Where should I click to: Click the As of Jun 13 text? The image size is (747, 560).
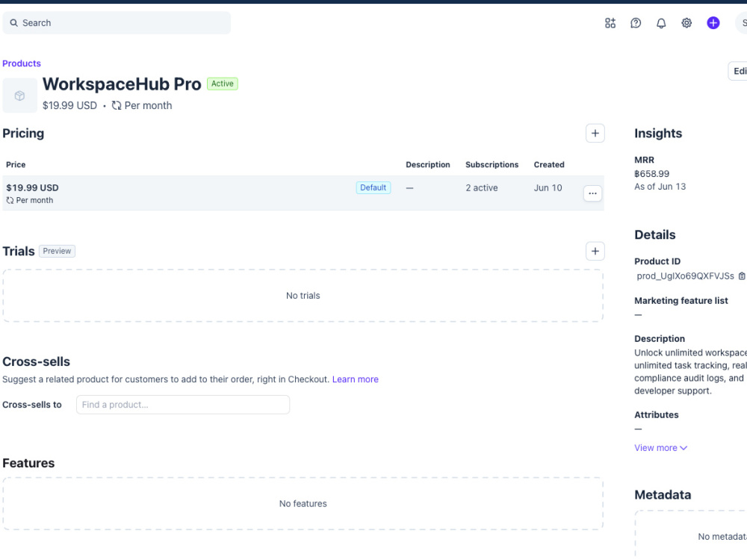pos(660,187)
